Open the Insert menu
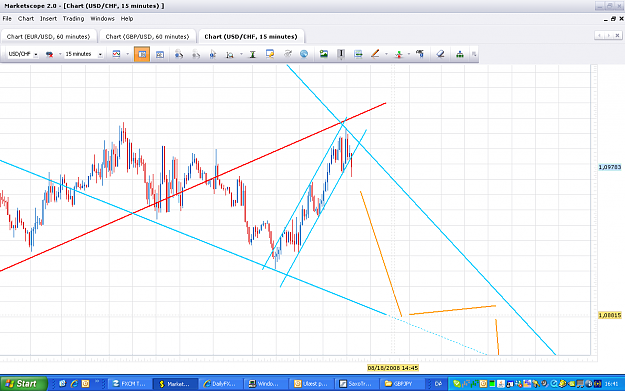This screenshot has width=625, height=391. [48, 19]
